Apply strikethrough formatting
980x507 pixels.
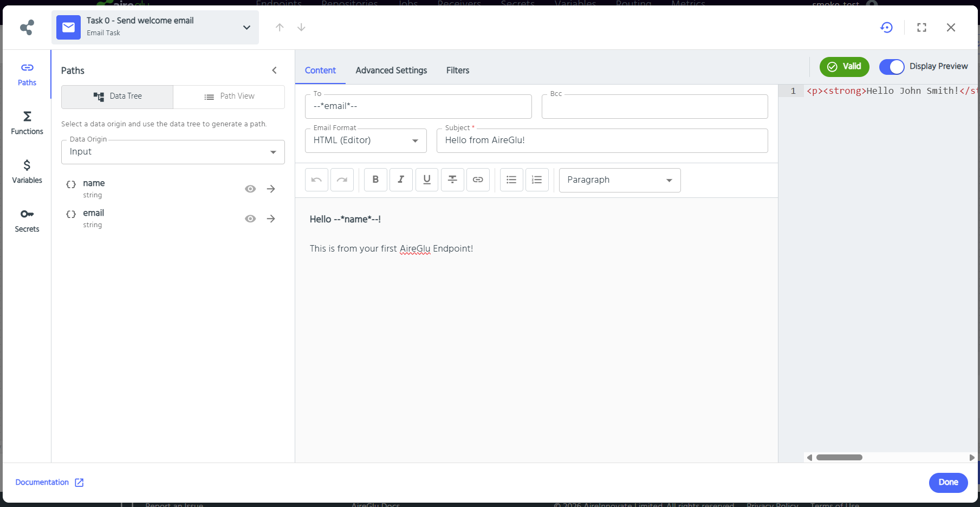click(452, 180)
